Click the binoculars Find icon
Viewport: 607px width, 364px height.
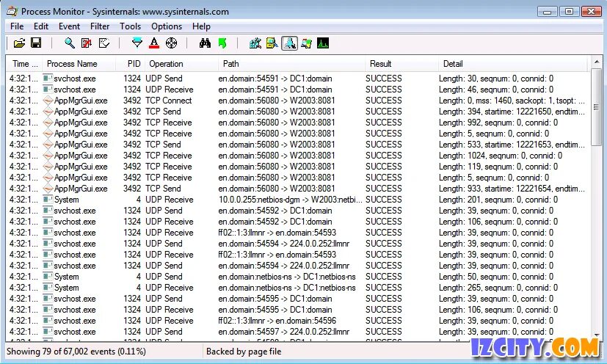point(205,43)
